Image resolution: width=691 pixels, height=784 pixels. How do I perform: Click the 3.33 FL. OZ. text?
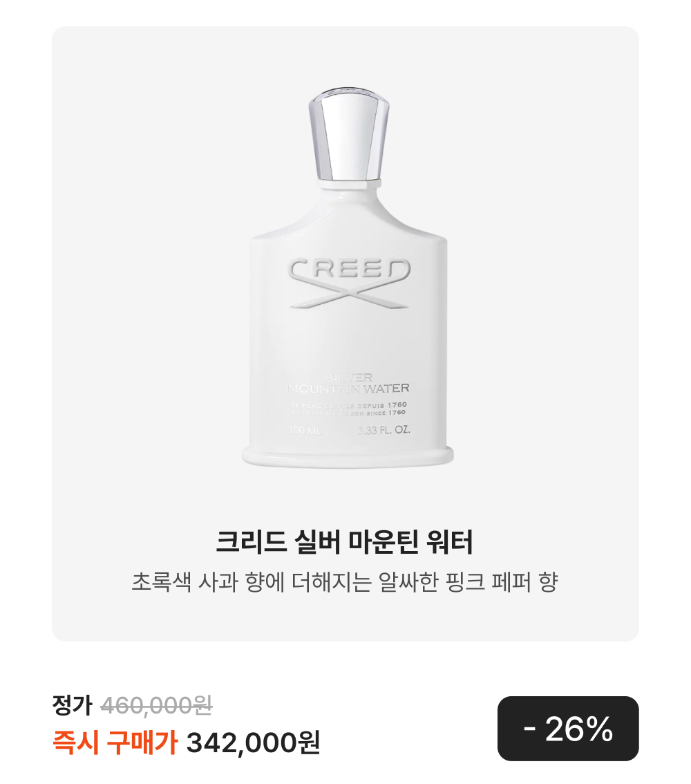pos(384,430)
